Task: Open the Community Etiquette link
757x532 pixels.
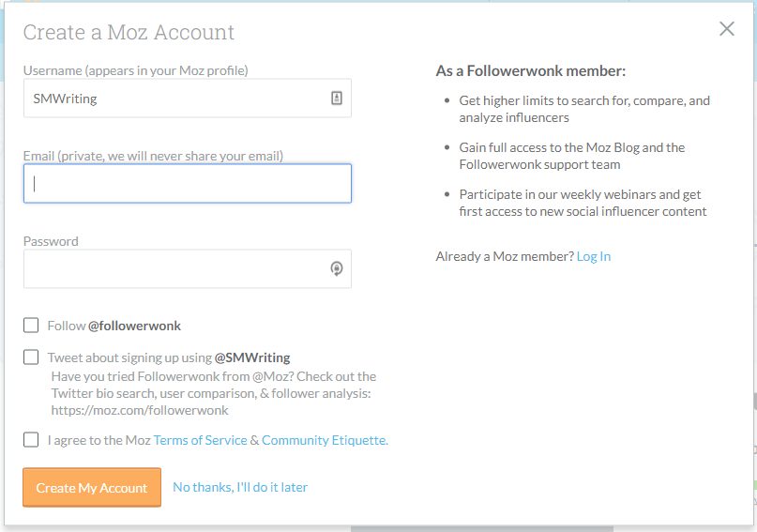Action: (325, 440)
